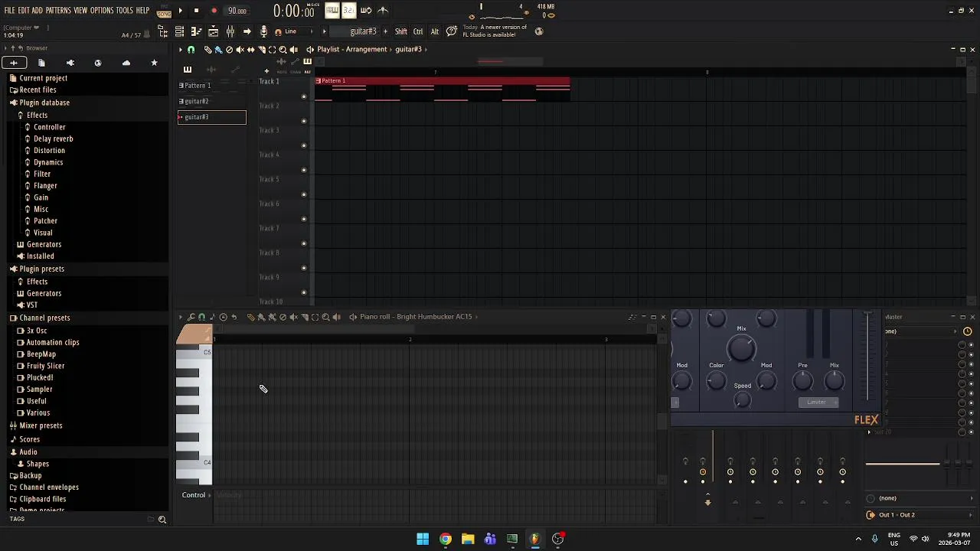Click the Limiter button in FLEX
The image size is (980, 551).
(818, 403)
